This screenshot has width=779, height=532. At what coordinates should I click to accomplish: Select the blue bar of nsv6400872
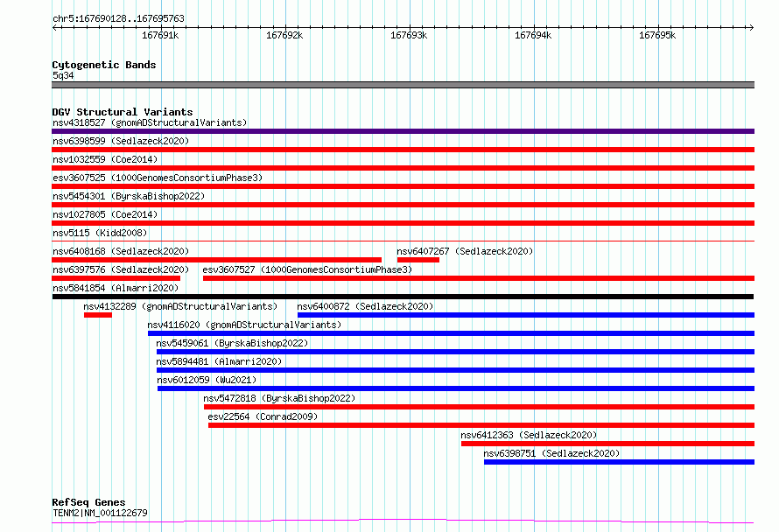click(526, 315)
